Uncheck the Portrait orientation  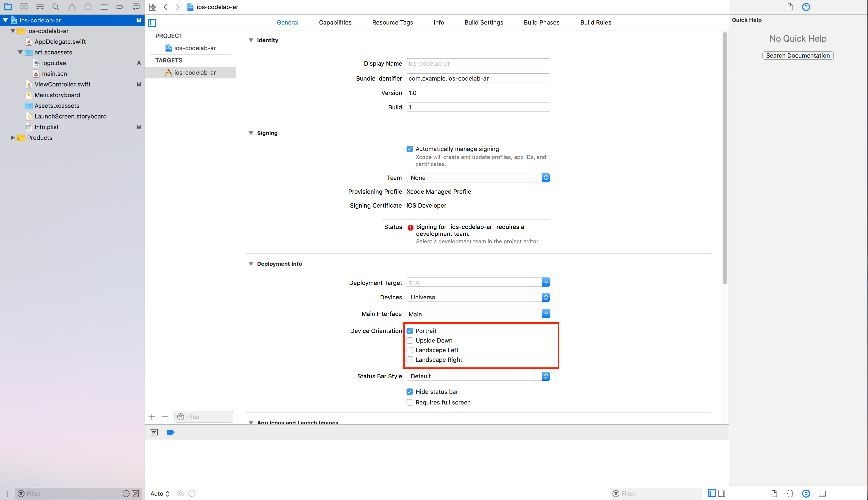pyautogui.click(x=409, y=331)
